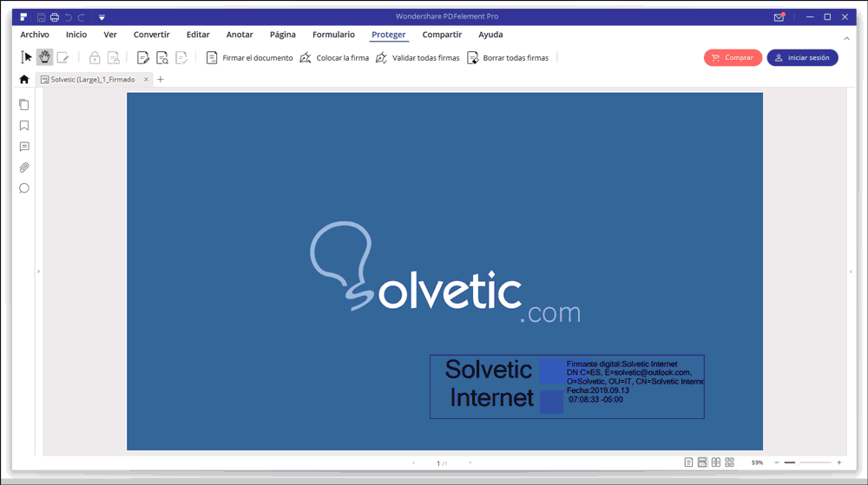
Task: Open a new tab with plus
Action: 161,80
